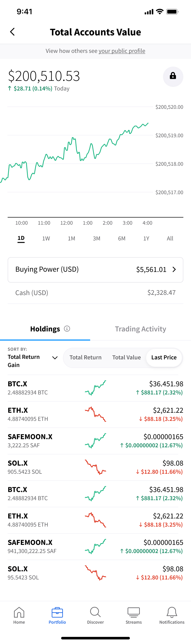
Task: View your public profile link
Action: 122,51
